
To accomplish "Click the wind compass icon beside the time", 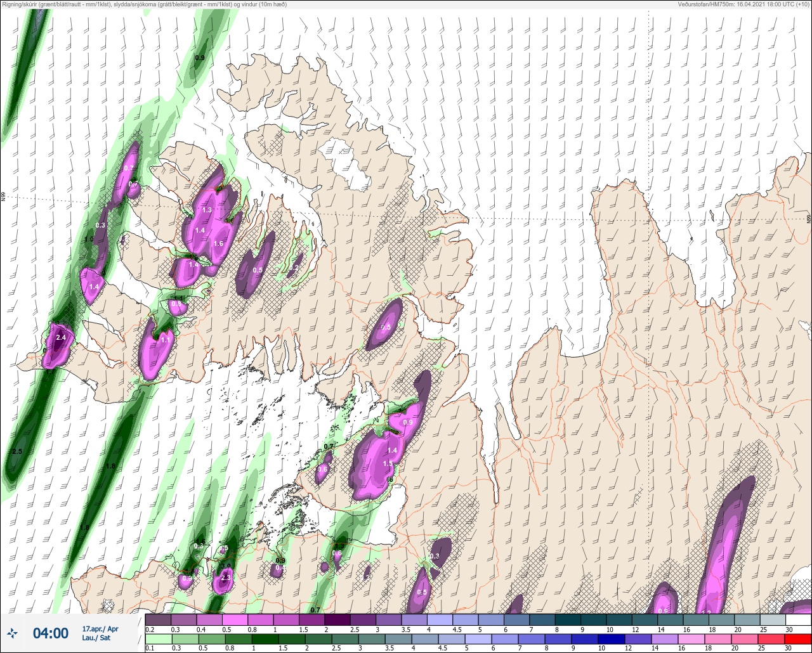I will click(13, 633).
